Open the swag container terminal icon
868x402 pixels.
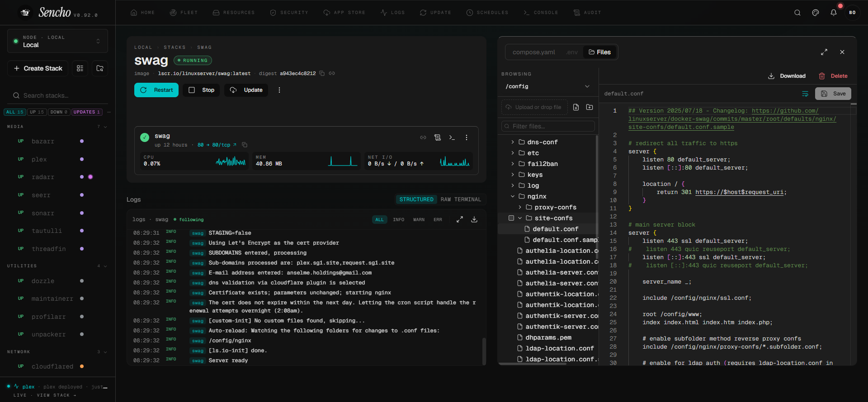pyautogui.click(x=452, y=137)
